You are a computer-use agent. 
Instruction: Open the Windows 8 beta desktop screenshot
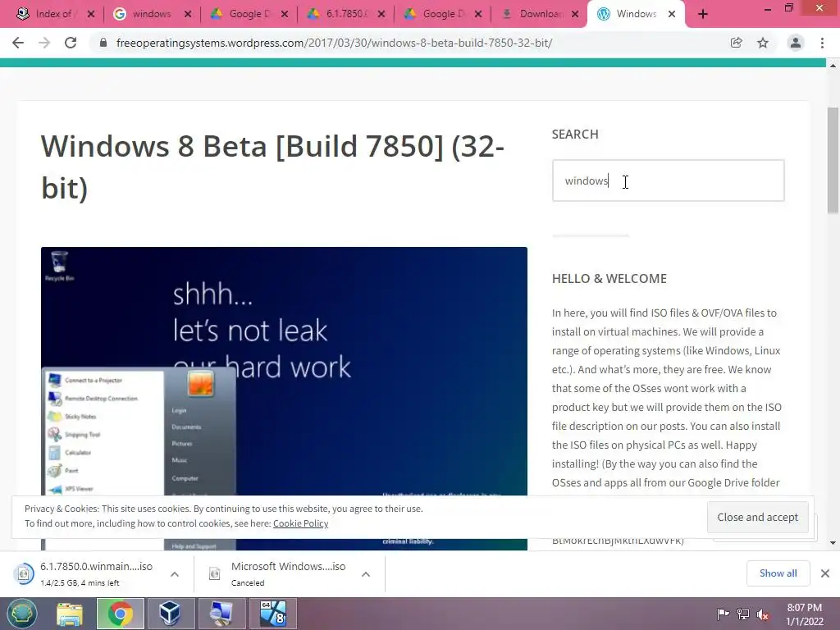pos(284,398)
